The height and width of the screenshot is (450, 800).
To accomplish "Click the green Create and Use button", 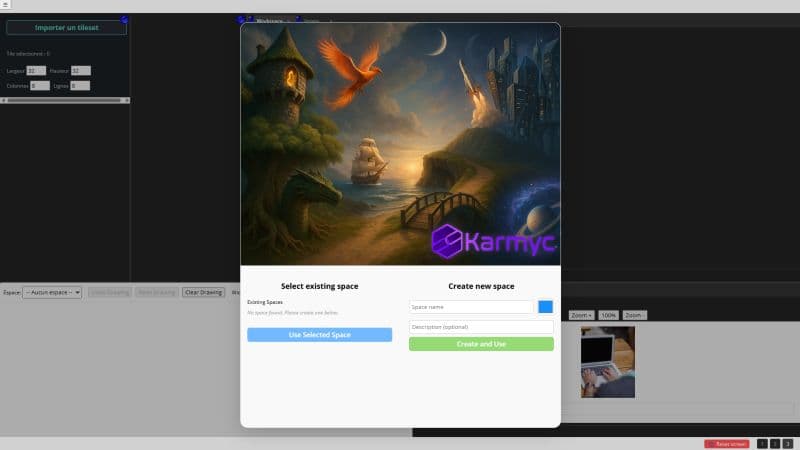I will pos(481,344).
